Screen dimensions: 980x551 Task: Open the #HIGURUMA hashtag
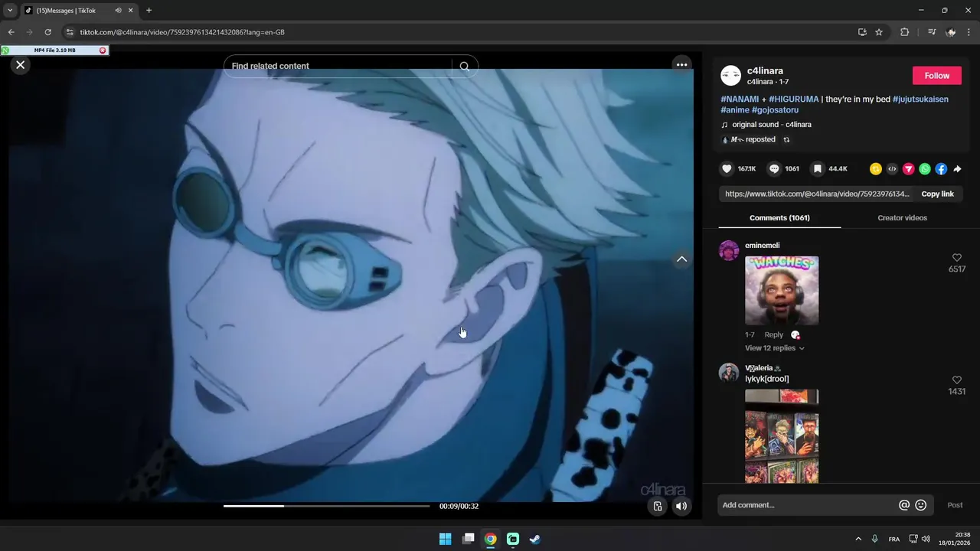coord(793,99)
